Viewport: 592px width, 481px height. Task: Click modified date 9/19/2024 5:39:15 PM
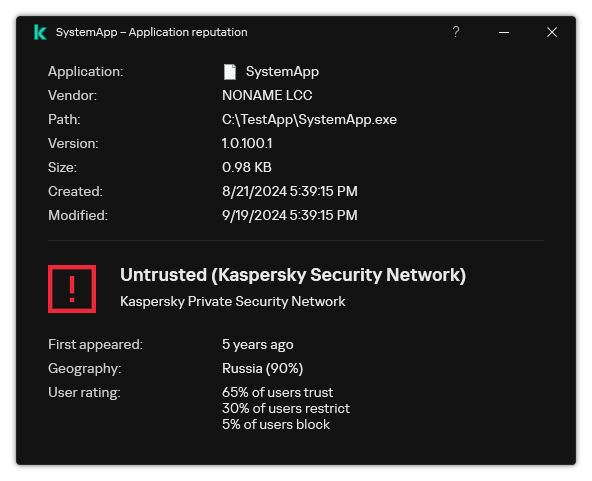point(290,215)
